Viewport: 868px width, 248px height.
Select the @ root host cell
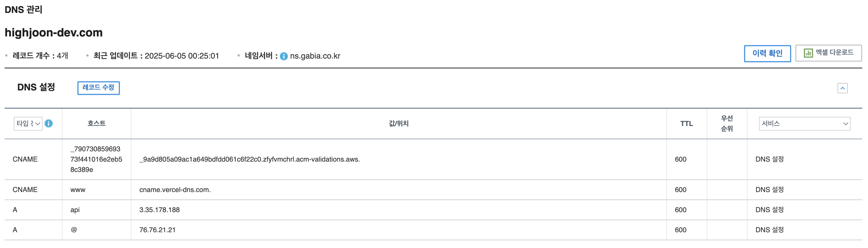74,230
